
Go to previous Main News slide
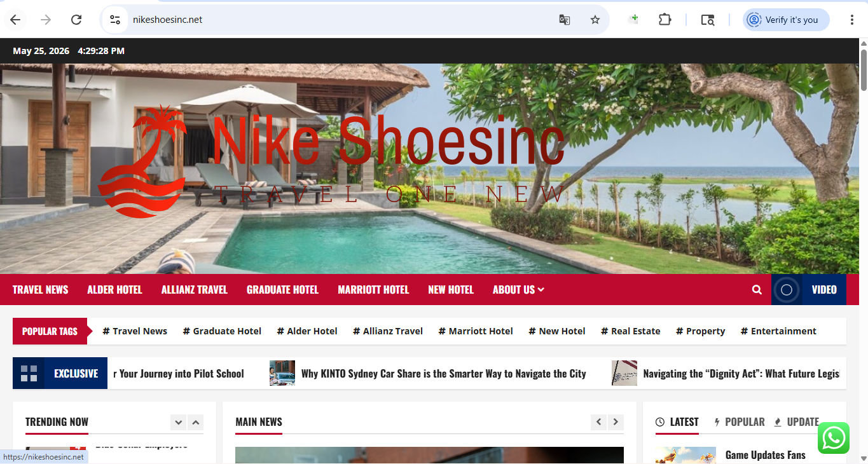(598, 422)
